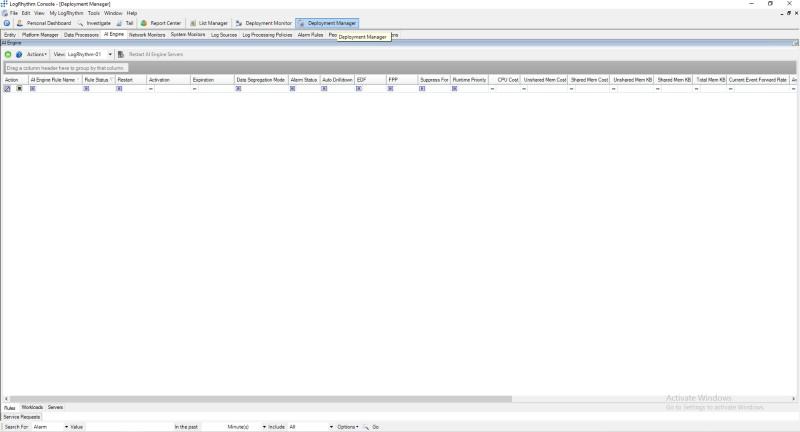Click the Restart AI Engine Servers icon

point(121,54)
